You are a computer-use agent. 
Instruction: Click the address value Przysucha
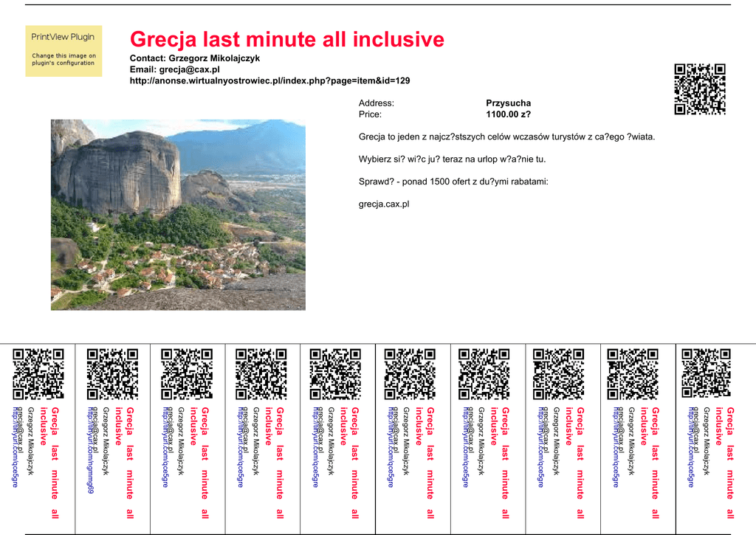pyautogui.click(x=508, y=103)
